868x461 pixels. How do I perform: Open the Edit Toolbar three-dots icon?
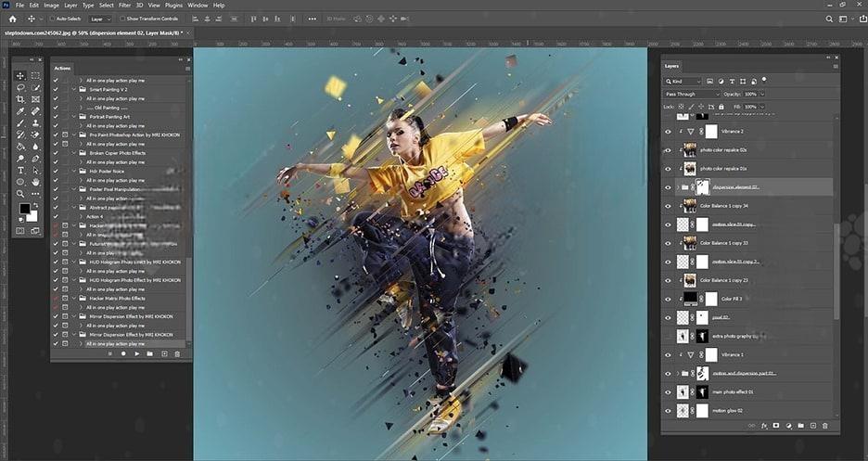(x=35, y=194)
